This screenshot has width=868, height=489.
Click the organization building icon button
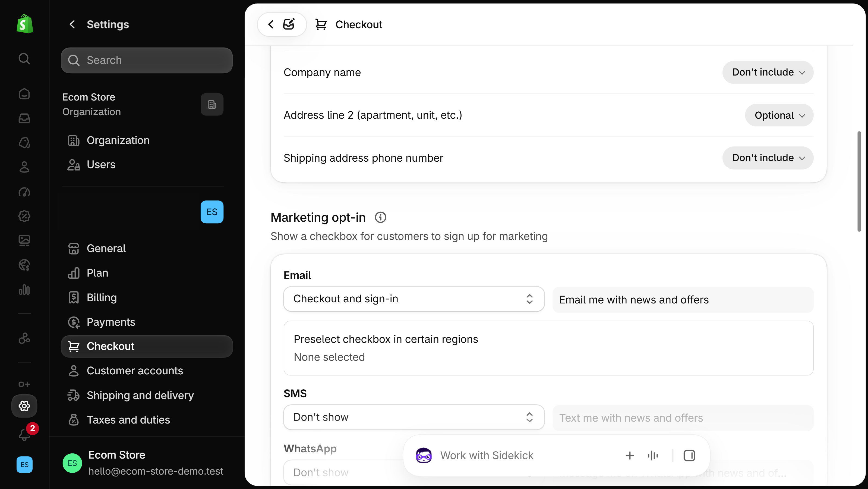[x=212, y=105]
